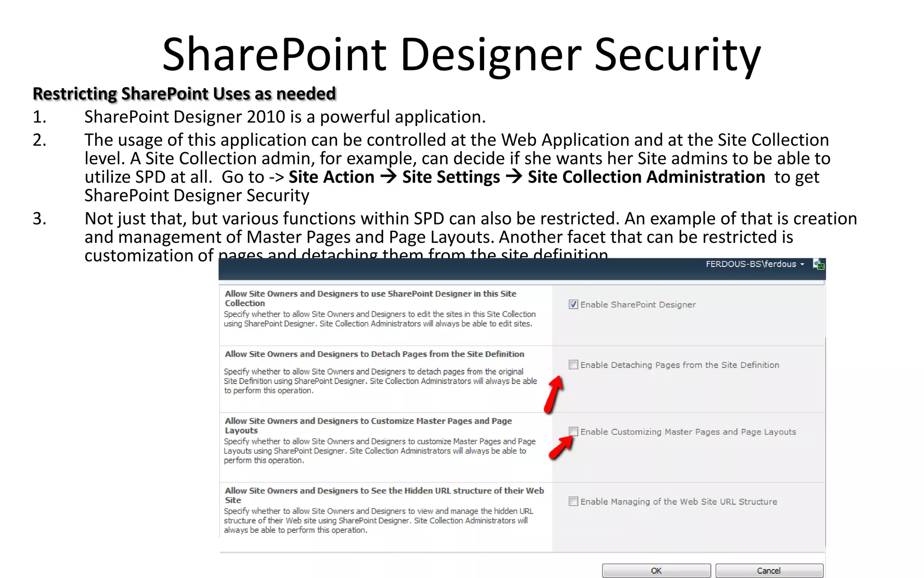
Task: Check Enable Managing of the Web Site URL Structure
Action: [573, 501]
